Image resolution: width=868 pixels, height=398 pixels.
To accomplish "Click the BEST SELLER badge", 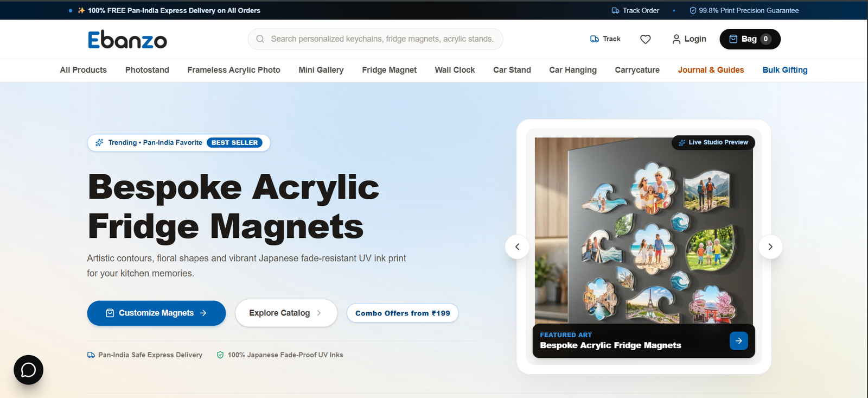I will pos(235,143).
